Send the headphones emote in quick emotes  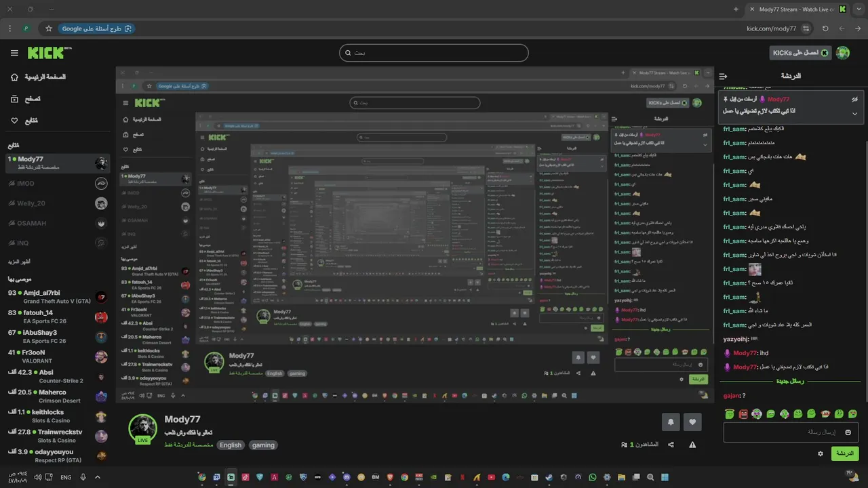(x=757, y=413)
